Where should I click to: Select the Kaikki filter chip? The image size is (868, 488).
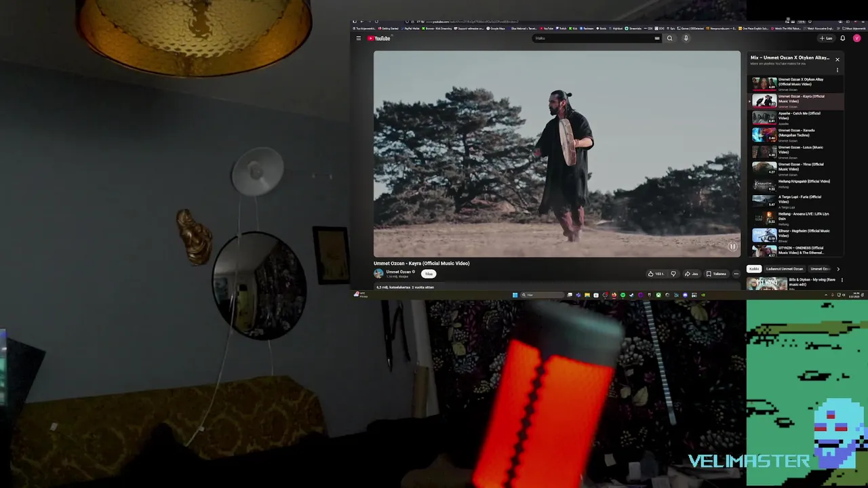pyautogui.click(x=753, y=269)
